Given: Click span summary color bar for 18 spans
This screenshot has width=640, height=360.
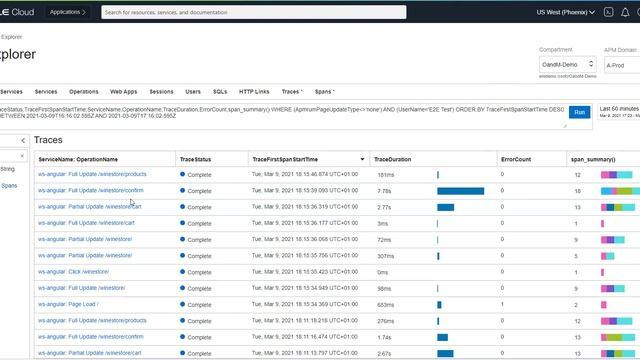Looking at the screenshot, I should tap(620, 191).
